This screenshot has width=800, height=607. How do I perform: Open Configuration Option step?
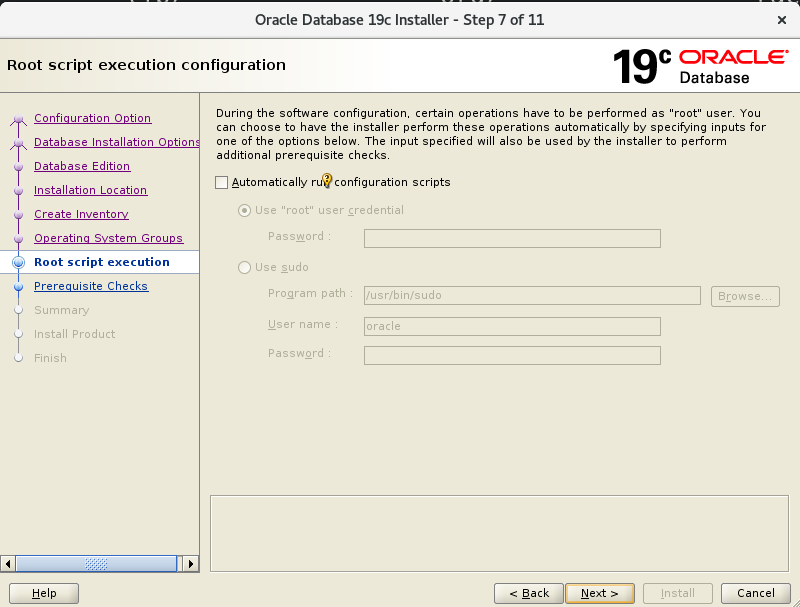coord(92,118)
